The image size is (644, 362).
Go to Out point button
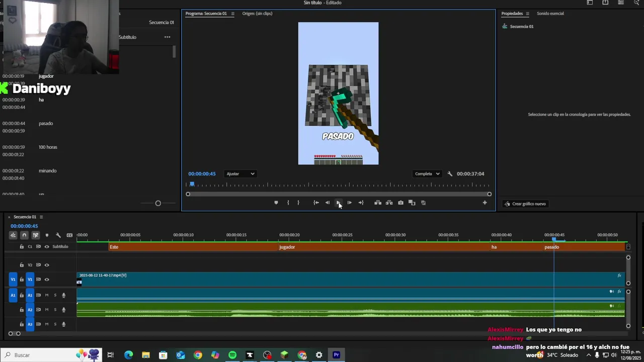[x=361, y=203]
